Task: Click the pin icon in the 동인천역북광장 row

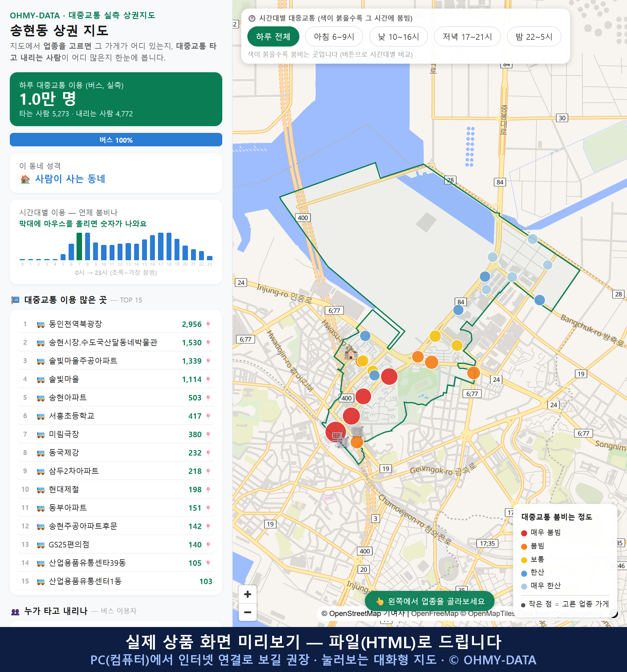Action: point(208,325)
